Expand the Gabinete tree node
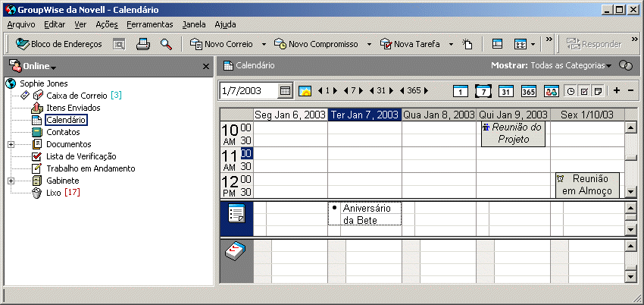Image resolution: width=644 pixels, height=305 pixels. [x=11, y=181]
